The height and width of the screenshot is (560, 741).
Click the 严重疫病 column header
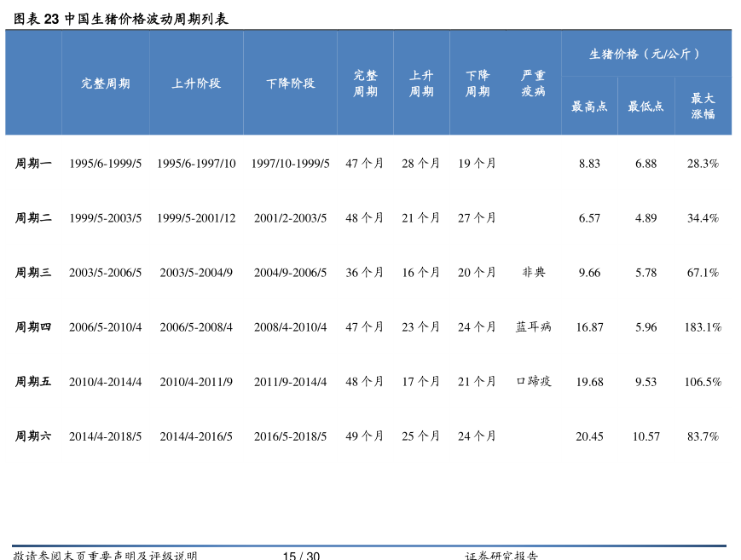click(x=533, y=84)
